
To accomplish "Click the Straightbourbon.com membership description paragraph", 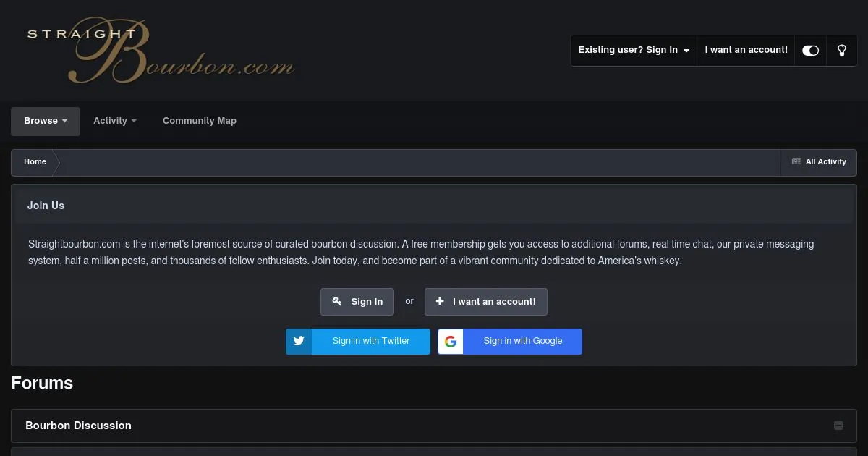I will (421, 253).
